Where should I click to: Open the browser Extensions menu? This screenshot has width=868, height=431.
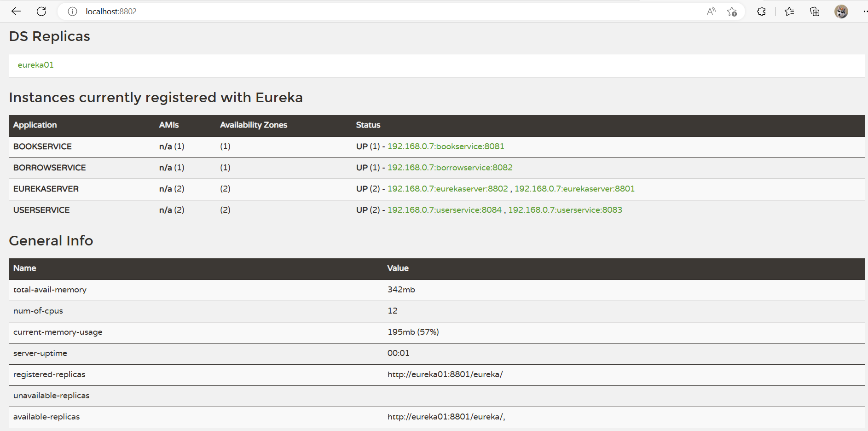tap(761, 12)
